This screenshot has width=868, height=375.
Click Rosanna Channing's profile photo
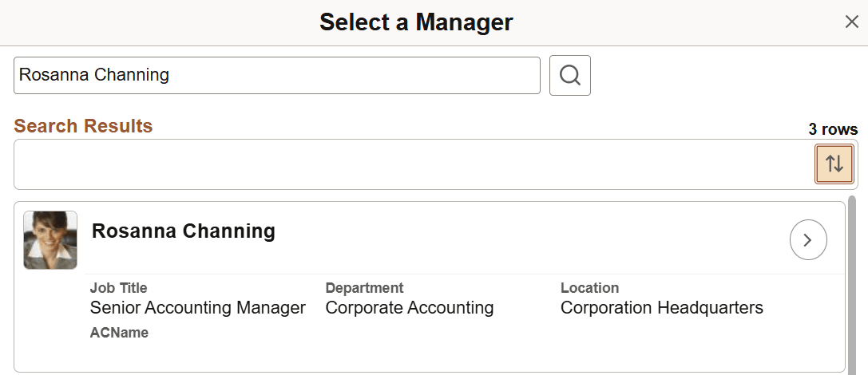[50, 239]
